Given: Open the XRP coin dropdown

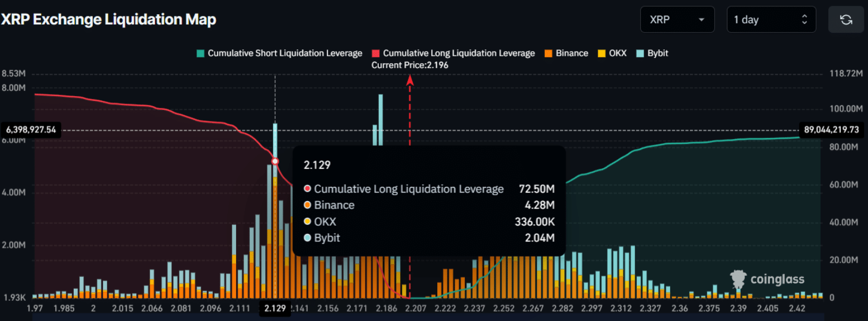Looking at the screenshot, I should point(676,20).
